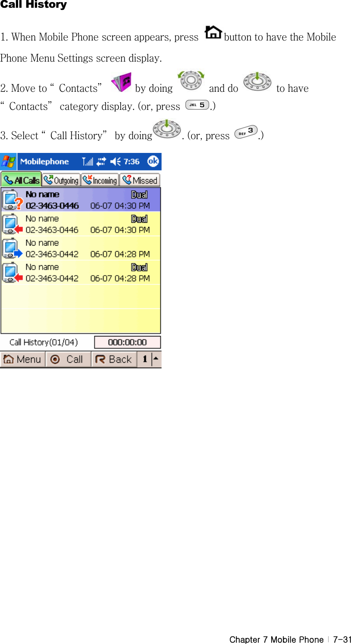351x644 pixels.
Task: Click the 000:00:00 call timer field
Action: point(128,342)
